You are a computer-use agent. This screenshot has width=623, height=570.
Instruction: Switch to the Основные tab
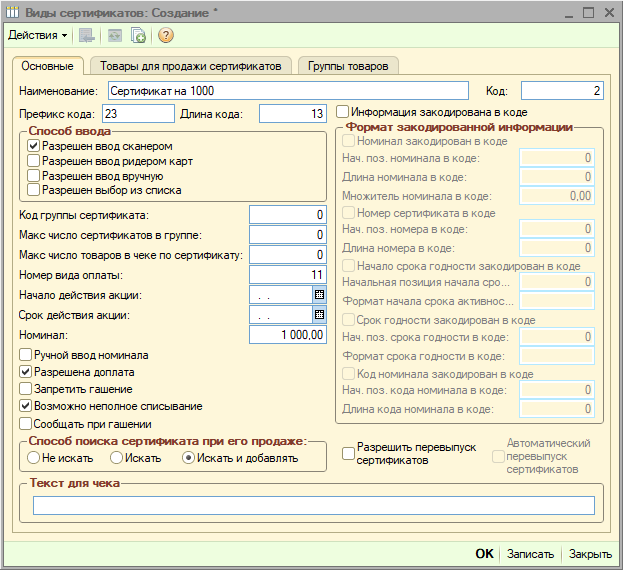click(x=47, y=66)
